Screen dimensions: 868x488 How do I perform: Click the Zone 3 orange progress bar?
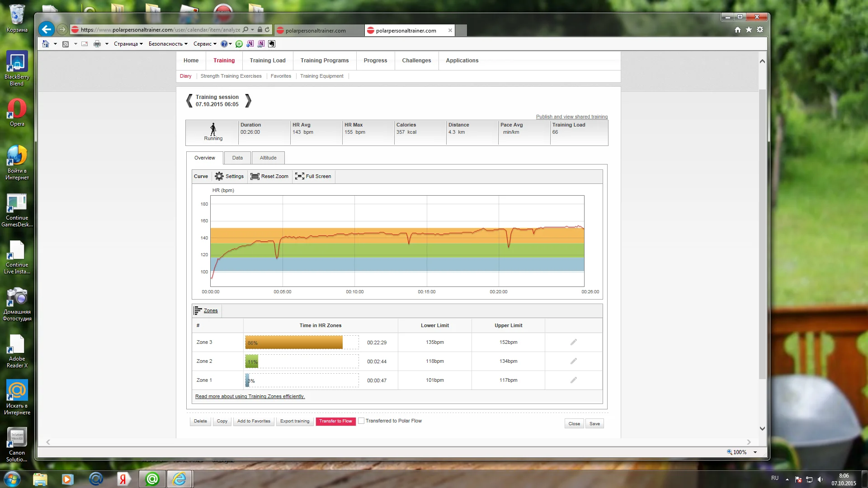pos(294,343)
